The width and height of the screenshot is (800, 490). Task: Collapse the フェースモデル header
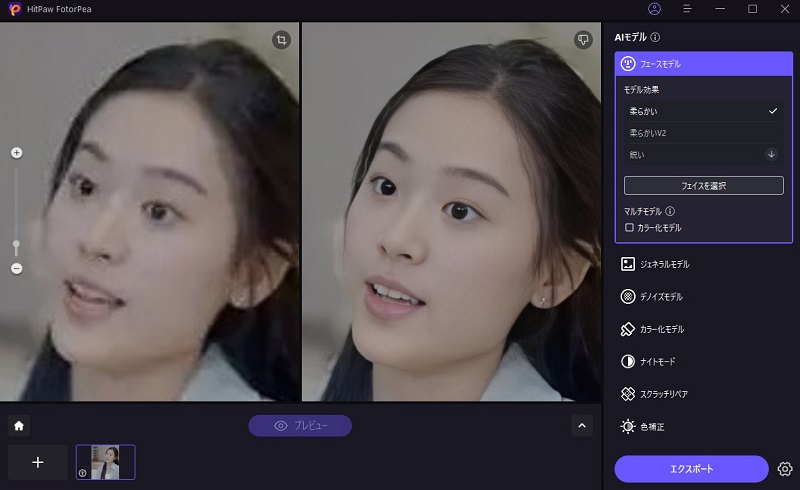click(x=704, y=64)
